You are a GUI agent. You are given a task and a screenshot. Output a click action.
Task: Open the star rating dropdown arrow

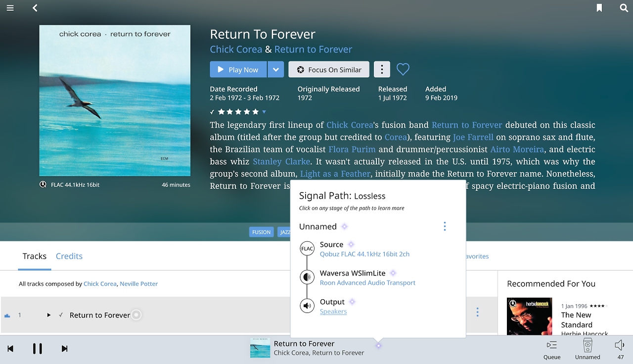tap(264, 112)
